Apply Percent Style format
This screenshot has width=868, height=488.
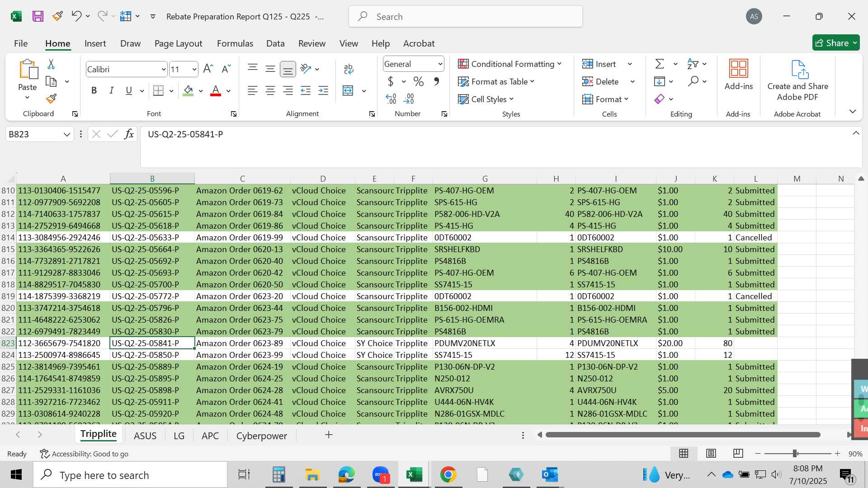click(x=419, y=81)
